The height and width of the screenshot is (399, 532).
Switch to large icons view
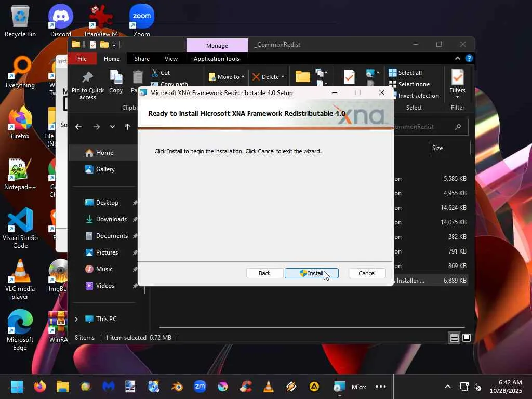click(x=467, y=338)
